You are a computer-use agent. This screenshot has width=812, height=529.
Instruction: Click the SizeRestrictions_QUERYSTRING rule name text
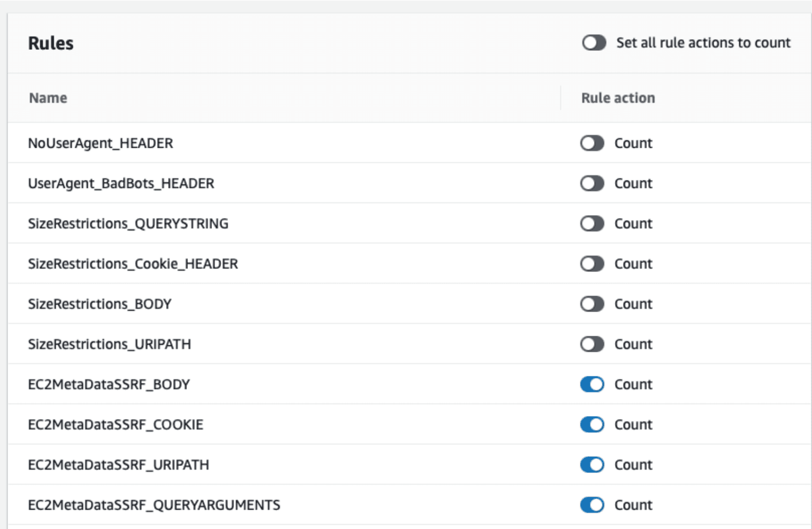(128, 224)
